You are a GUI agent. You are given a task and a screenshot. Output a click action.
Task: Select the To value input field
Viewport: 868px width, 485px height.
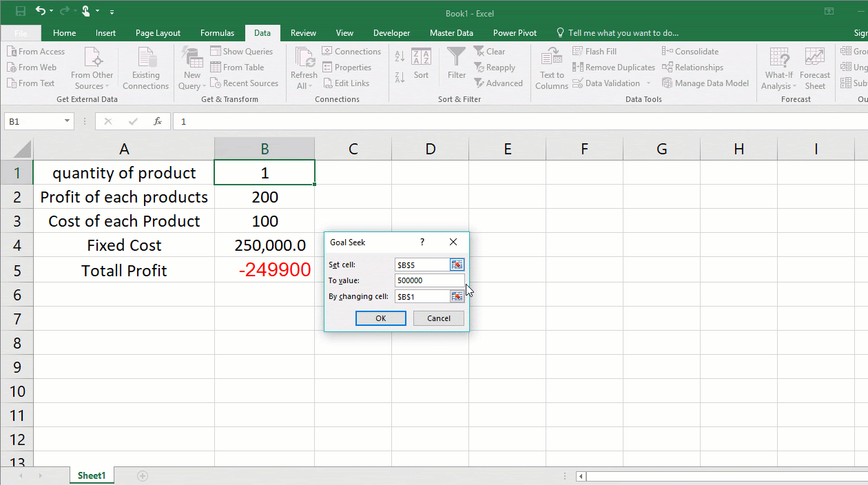coord(428,280)
